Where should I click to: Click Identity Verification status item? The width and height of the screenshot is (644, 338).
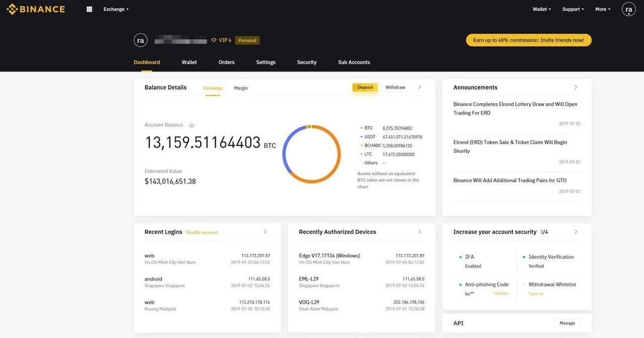point(548,261)
